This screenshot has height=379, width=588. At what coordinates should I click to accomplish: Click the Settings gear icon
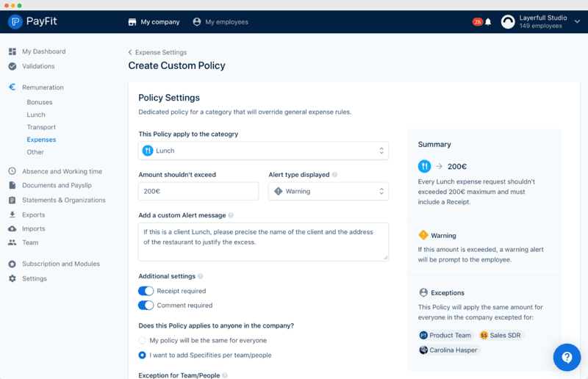click(12, 278)
